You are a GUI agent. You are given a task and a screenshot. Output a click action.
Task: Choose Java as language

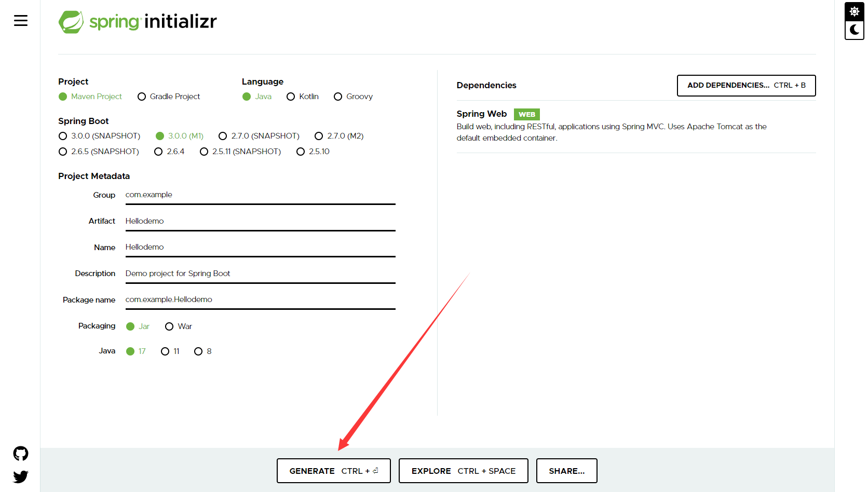[x=257, y=97]
